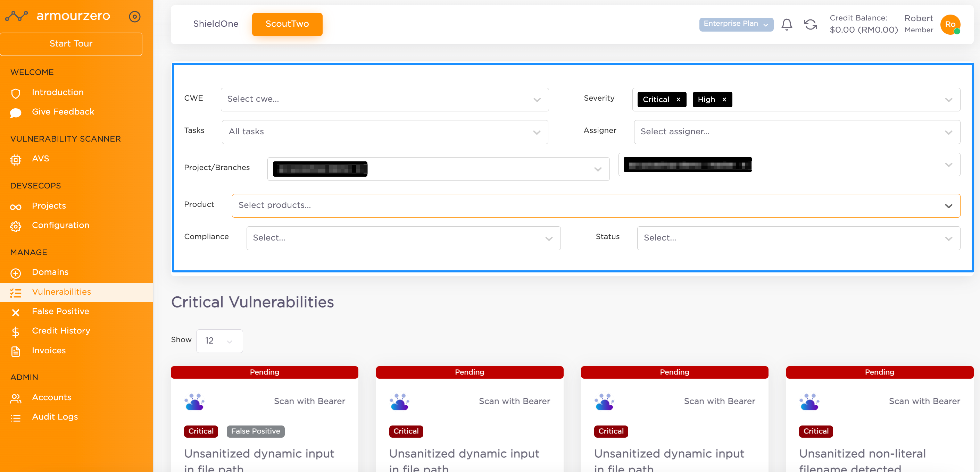Click the False Positive badge on first card
980x472 pixels.
(x=255, y=431)
